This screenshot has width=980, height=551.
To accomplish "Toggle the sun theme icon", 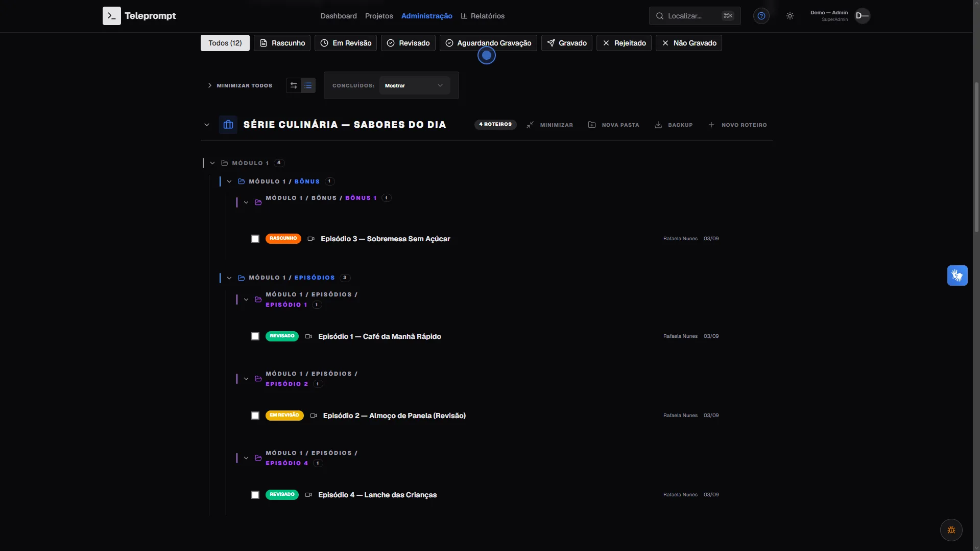I will (x=790, y=16).
